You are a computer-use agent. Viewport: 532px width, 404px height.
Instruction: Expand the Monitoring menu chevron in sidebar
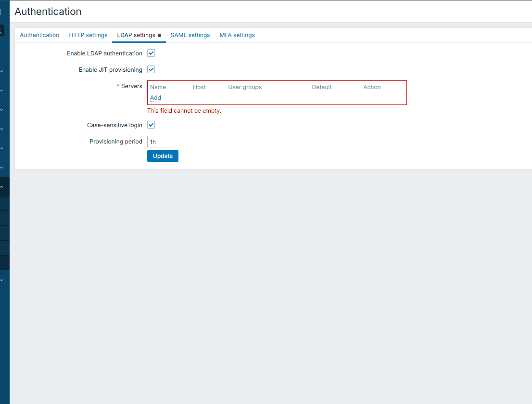point(2,71)
